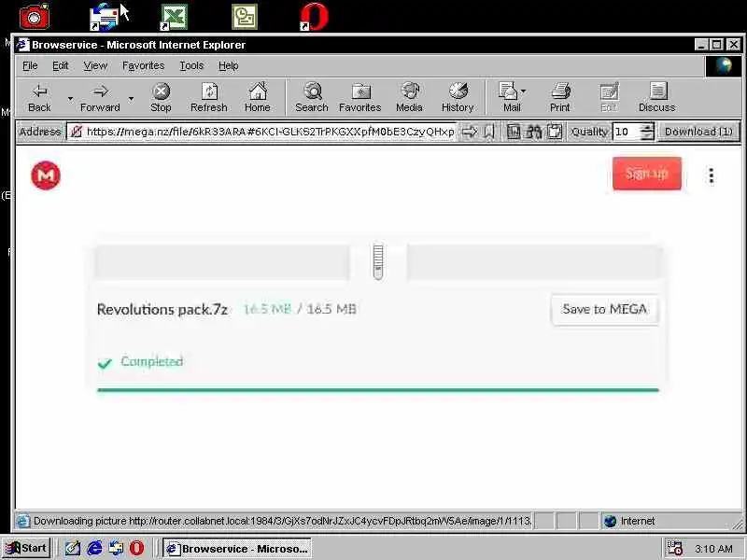The height and width of the screenshot is (560, 747).
Task: Open the Favorites menu
Action: [x=143, y=65]
